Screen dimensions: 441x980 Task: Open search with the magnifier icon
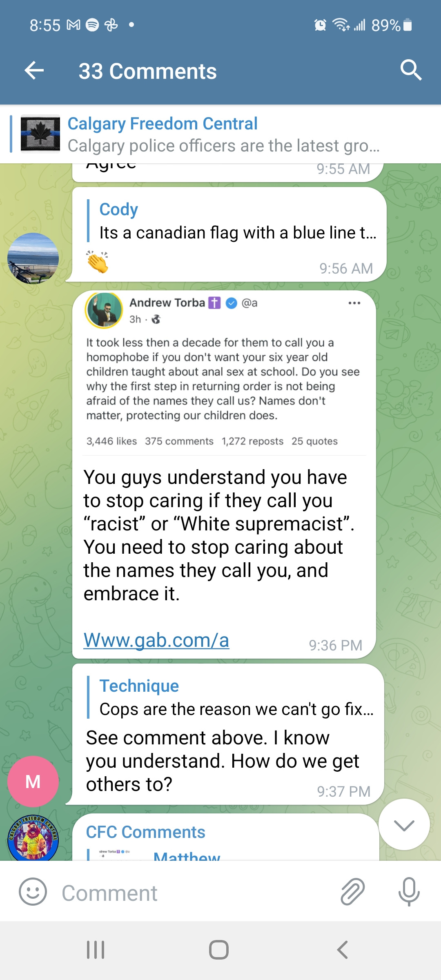410,70
